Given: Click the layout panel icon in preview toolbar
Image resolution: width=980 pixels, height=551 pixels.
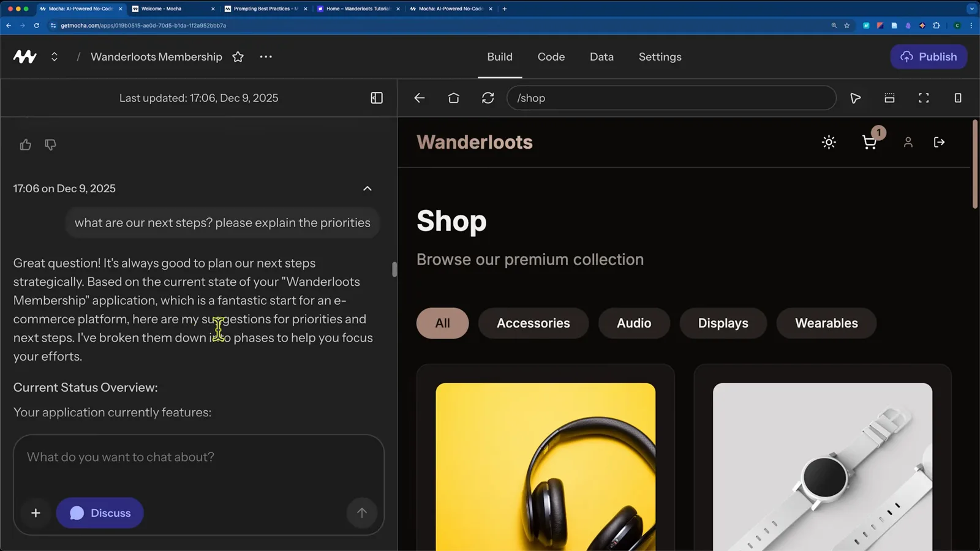Looking at the screenshot, I should (x=889, y=98).
